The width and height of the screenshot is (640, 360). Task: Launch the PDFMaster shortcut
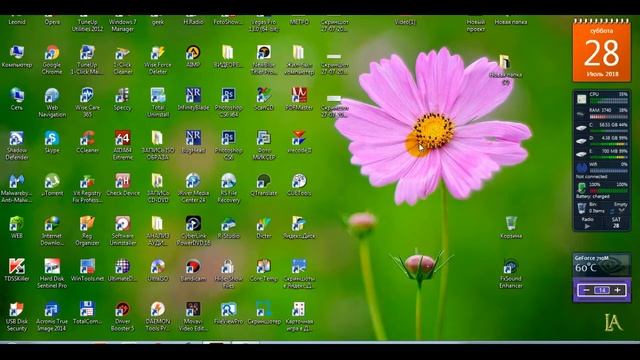pos(299,99)
